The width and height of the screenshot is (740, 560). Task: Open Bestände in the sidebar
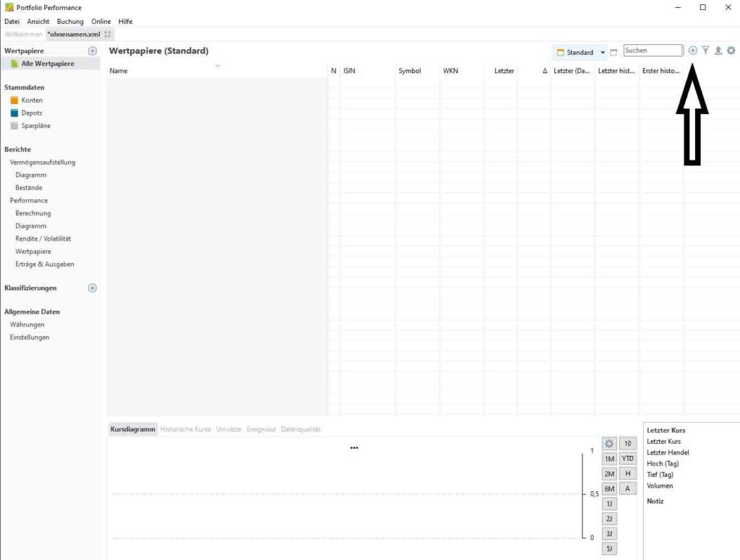point(29,188)
